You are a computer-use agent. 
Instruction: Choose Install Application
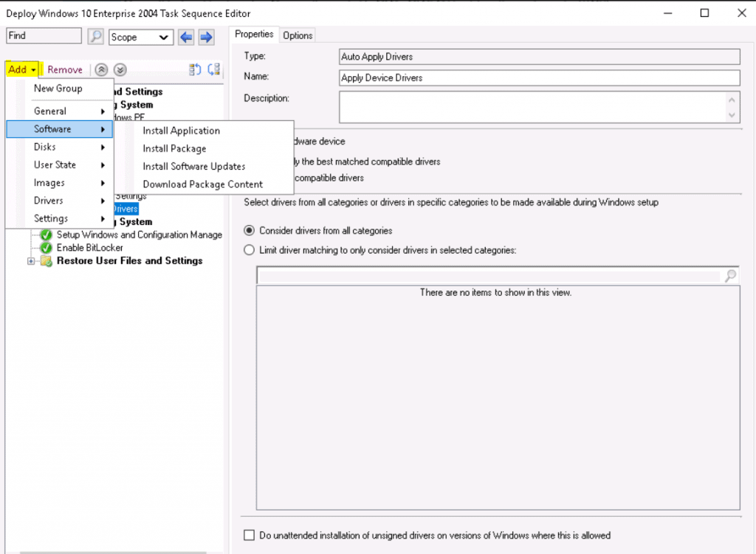point(182,131)
